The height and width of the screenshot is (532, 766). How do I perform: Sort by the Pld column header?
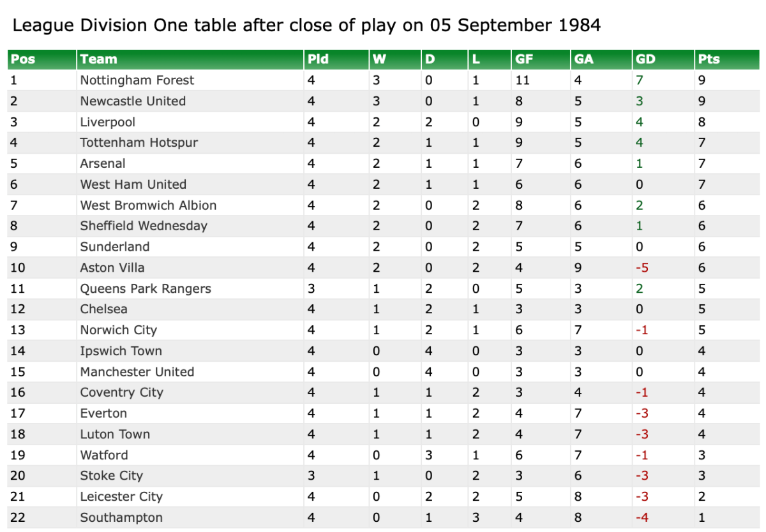pos(318,59)
